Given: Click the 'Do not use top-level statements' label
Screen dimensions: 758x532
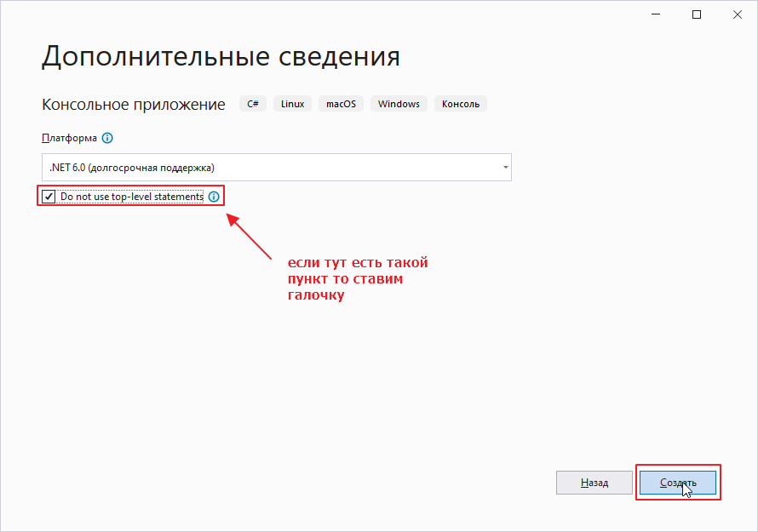Looking at the screenshot, I should click(132, 197).
